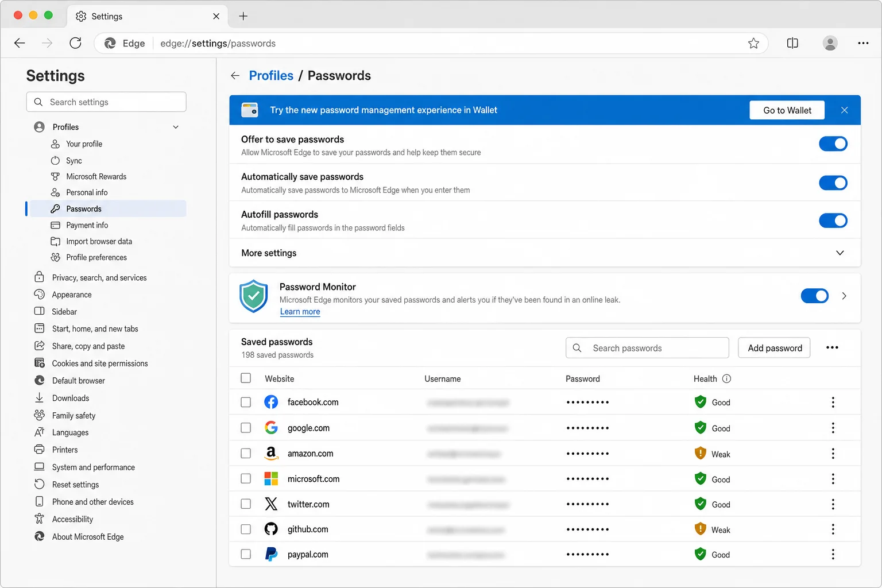Viewport: 882px width, 588px height.
Task: Open Sync settings
Action: (74, 161)
